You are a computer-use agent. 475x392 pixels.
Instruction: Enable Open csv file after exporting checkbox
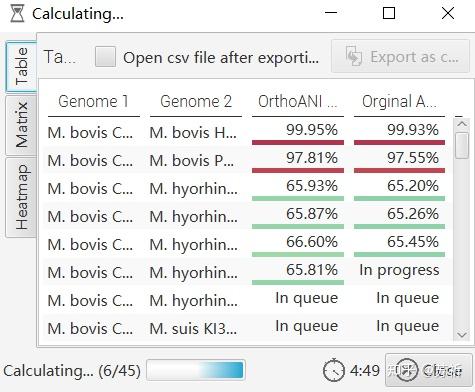(x=105, y=57)
